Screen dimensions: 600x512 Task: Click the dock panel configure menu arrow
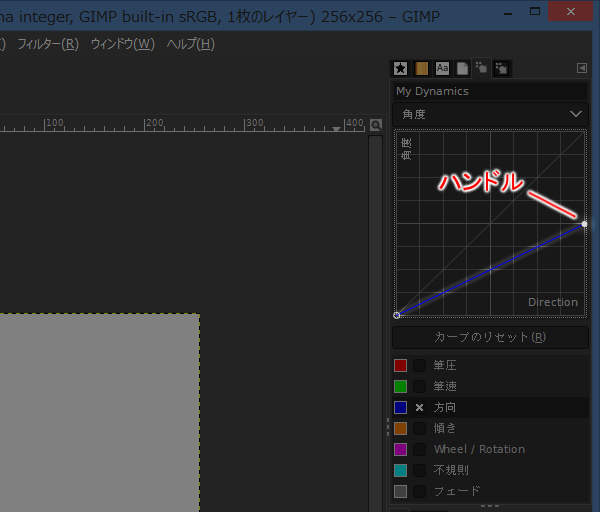pyautogui.click(x=581, y=68)
